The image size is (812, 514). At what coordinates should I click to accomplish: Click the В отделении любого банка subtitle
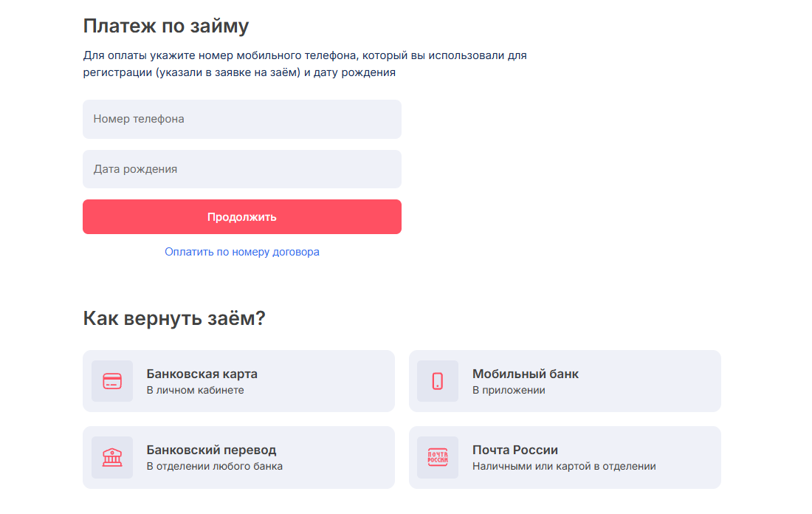(214, 466)
